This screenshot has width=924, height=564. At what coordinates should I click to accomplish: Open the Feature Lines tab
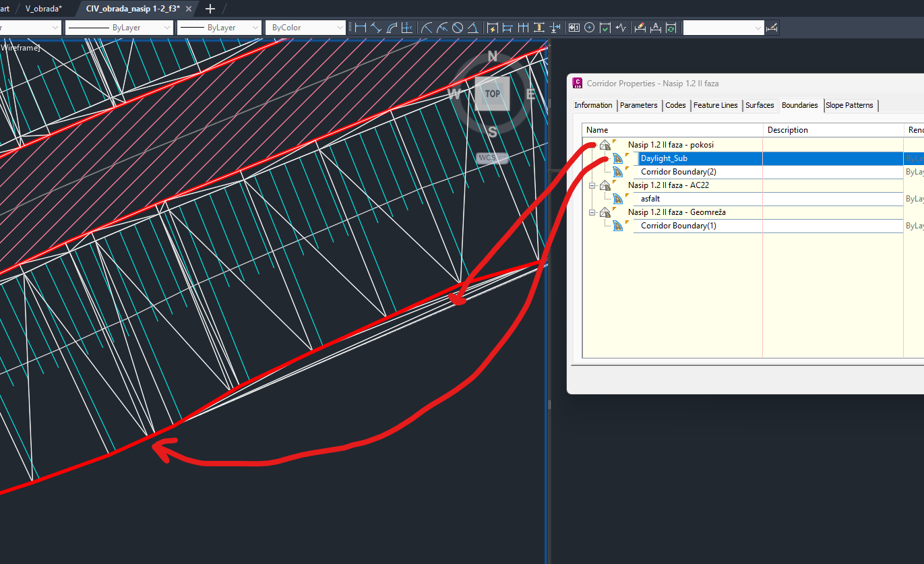coord(716,105)
